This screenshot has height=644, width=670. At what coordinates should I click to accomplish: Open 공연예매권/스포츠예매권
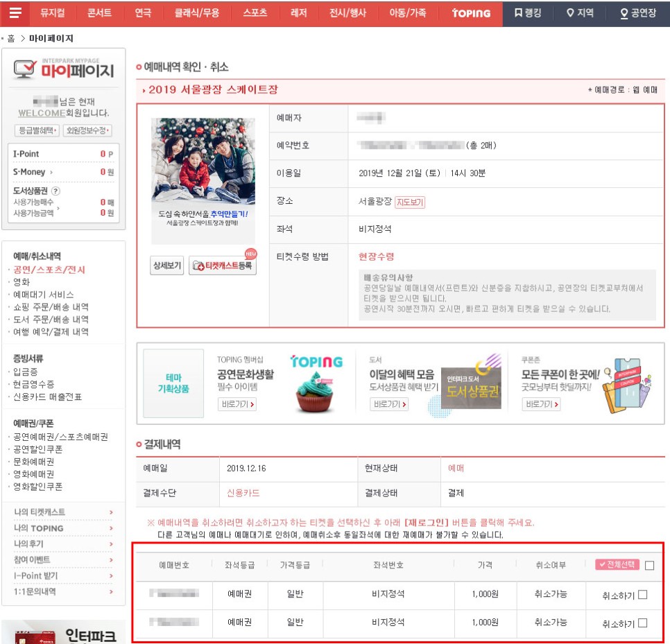(x=60, y=437)
